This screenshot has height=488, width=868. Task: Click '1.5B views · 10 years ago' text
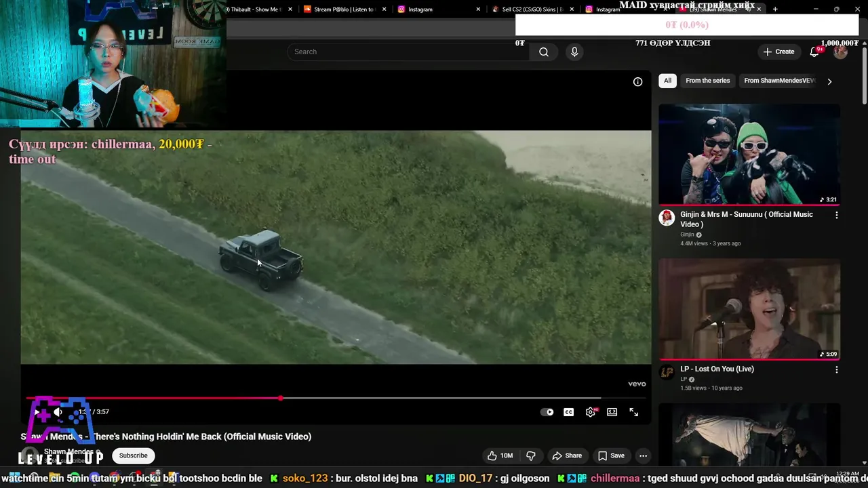(711, 388)
